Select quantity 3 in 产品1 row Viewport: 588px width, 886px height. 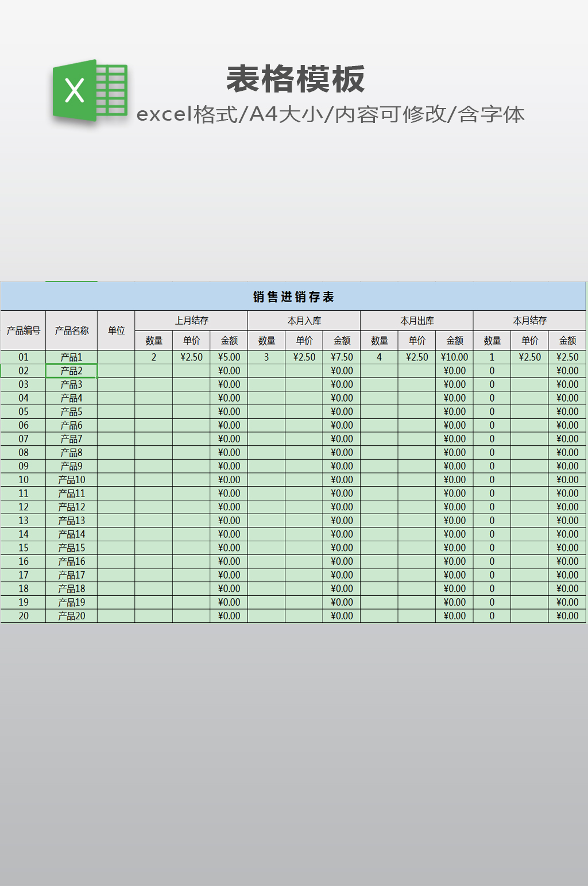(x=266, y=357)
